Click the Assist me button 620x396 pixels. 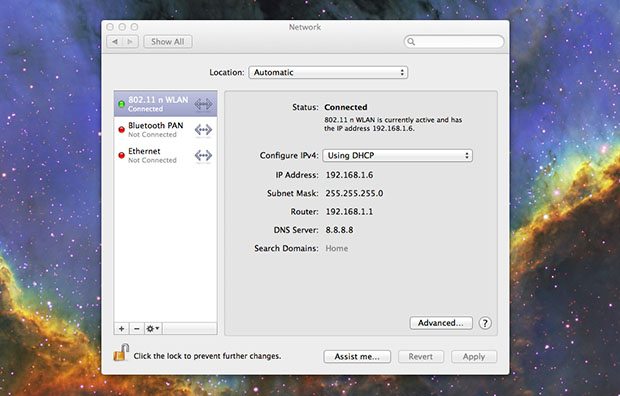pos(357,356)
